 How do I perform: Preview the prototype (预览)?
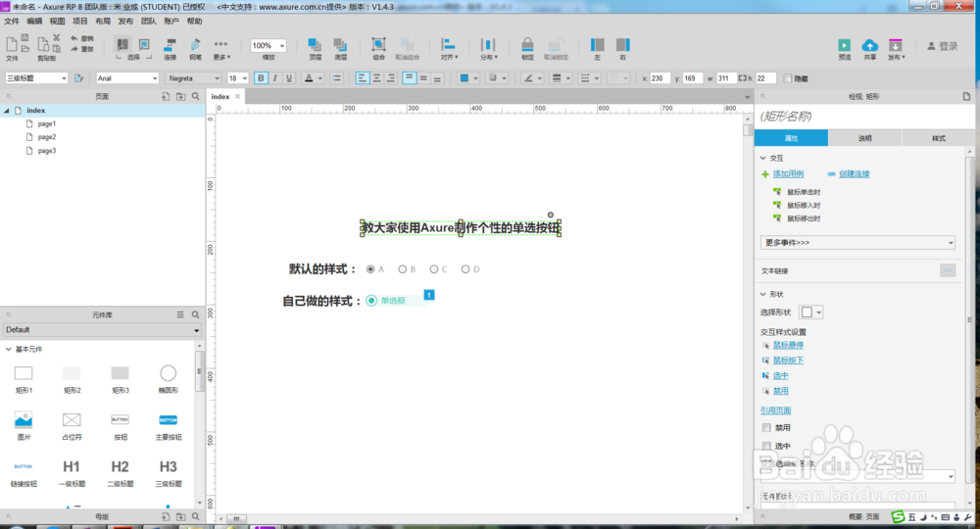(845, 49)
